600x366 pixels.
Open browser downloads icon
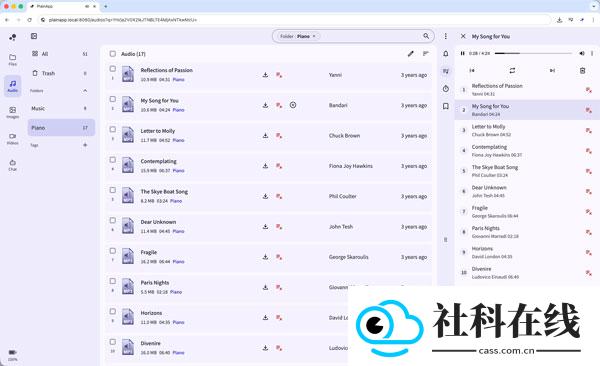tap(559, 20)
